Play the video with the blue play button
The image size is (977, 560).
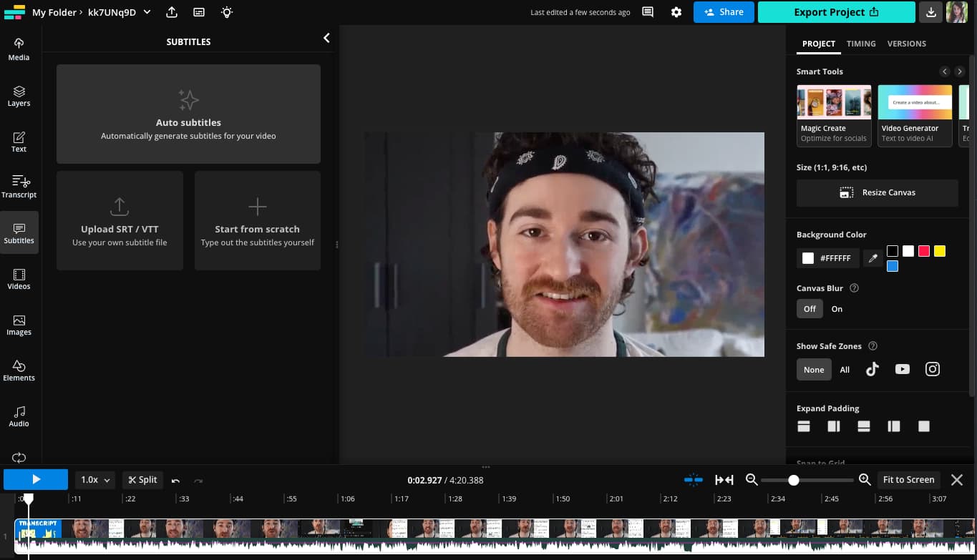(36, 480)
